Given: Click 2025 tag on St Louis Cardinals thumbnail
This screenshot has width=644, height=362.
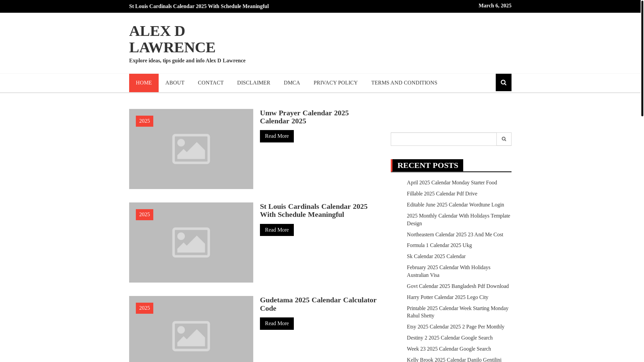Looking at the screenshot, I should (145, 215).
